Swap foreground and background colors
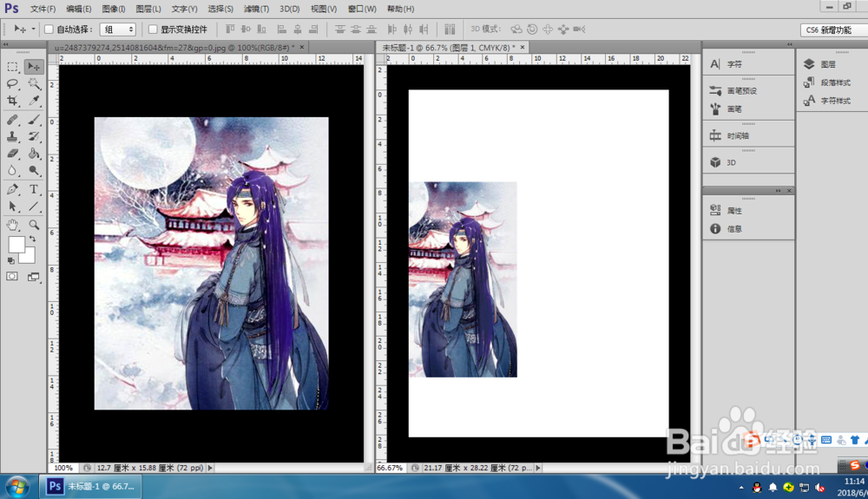Image resolution: width=868 pixels, height=499 pixels. pos(33,239)
